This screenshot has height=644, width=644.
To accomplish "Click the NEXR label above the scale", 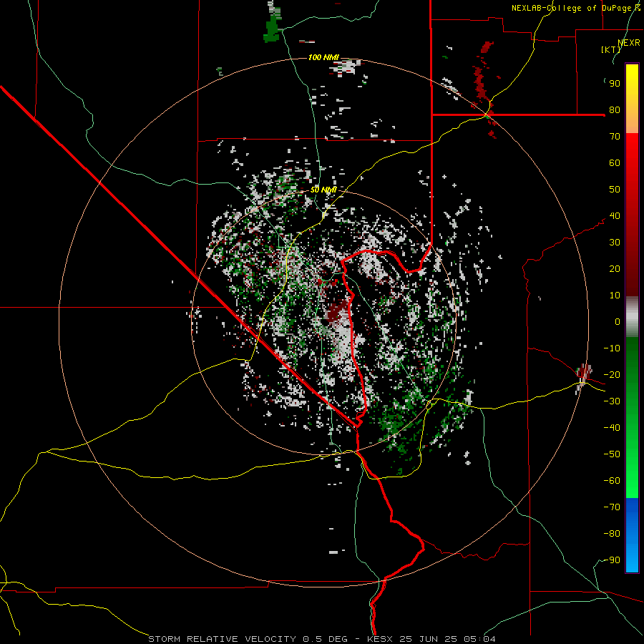I will click(x=628, y=43).
